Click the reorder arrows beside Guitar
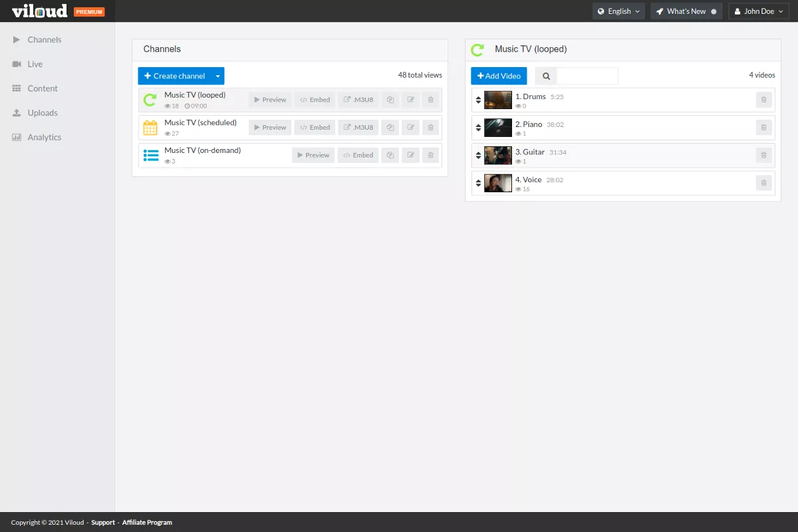The image size is (798, 532). (x=478, y=156)
